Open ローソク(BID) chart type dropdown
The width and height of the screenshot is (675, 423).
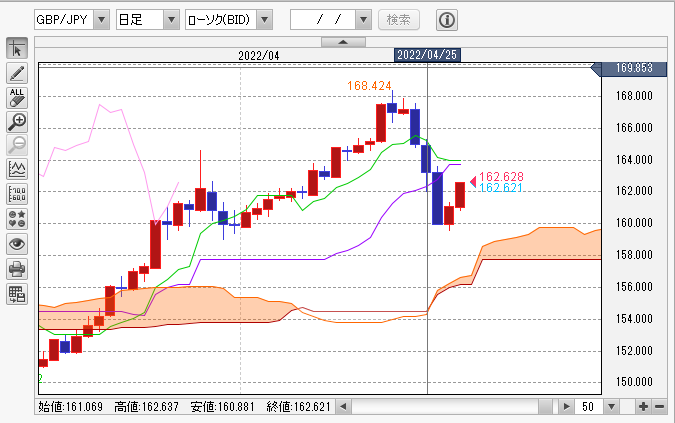(x=265, y=20)
